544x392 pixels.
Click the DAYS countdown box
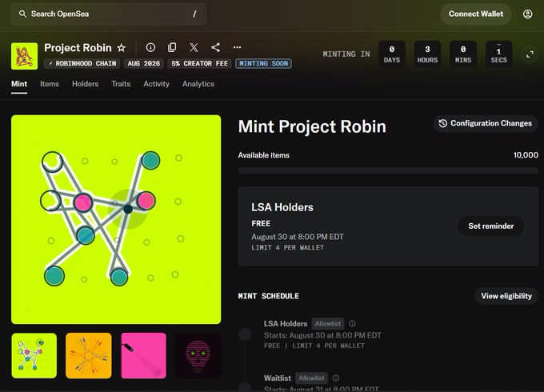pyautogui.click(x=392, y=54)
